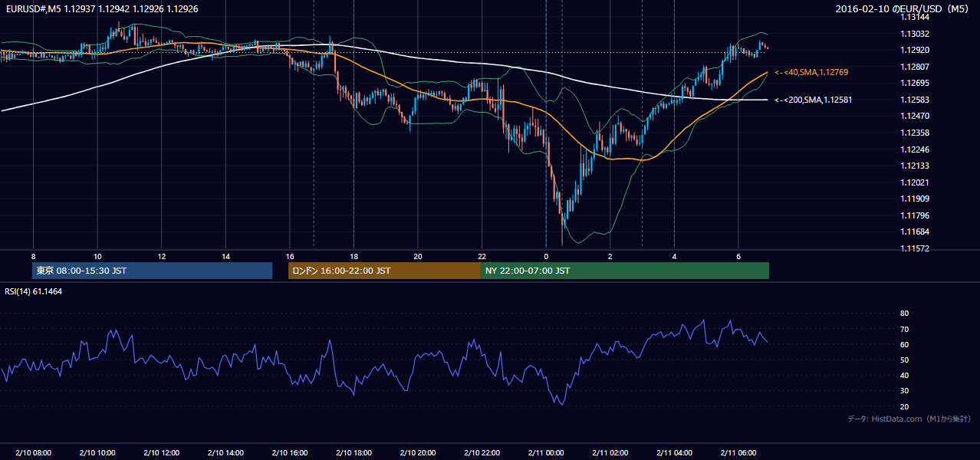The width and height of the screenshot is (980, 460).
Task: Click price level 1.12807 on axis
Action: coord(915,67)
